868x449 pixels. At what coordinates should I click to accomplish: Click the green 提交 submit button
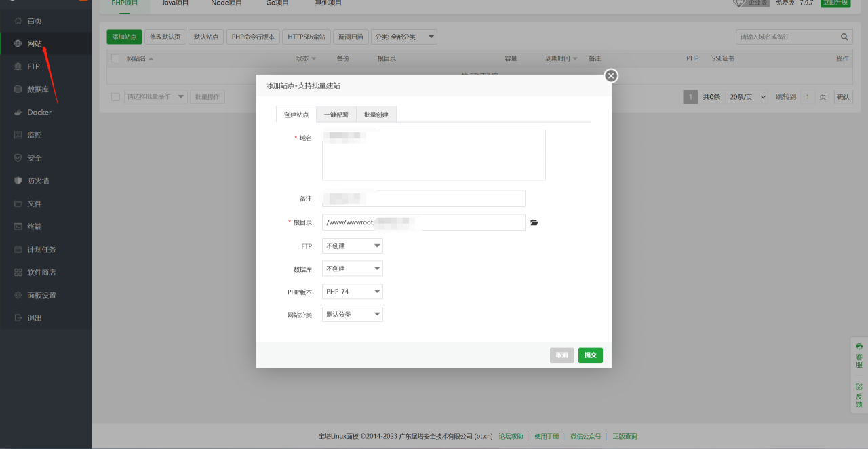tap(591, 355)
